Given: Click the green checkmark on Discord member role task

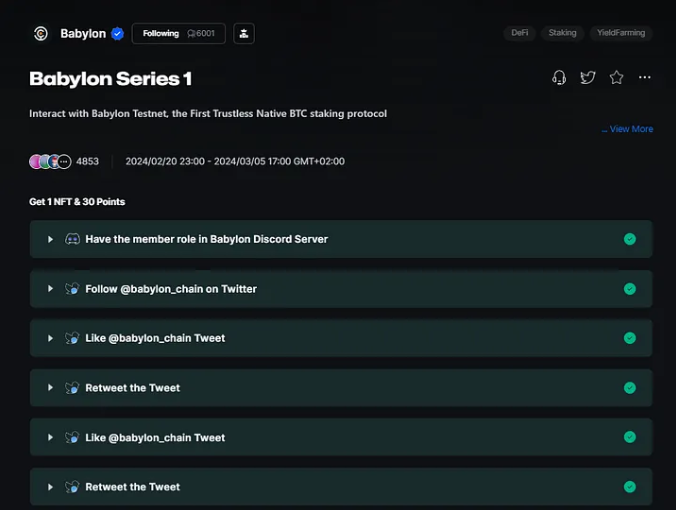Looking at the screenshot, I should (629, 239).
